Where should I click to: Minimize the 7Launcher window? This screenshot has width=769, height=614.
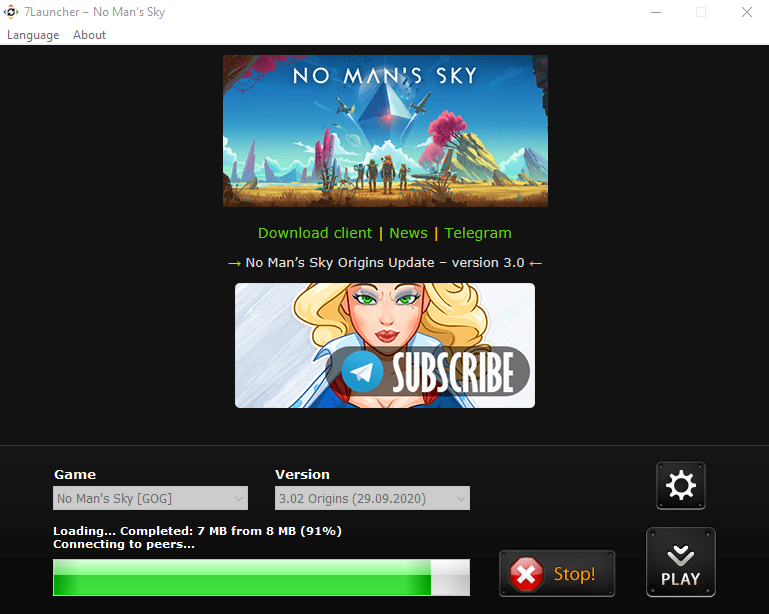point(655,12)
